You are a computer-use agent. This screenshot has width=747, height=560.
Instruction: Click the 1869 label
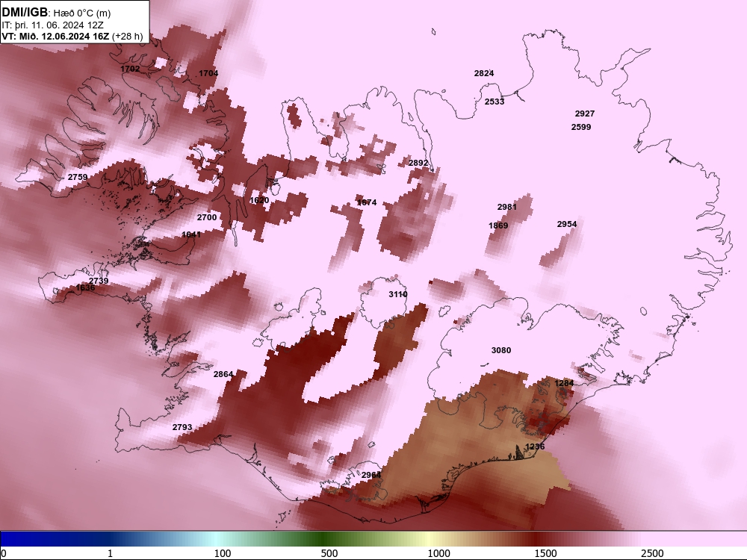click(x=498, y=225)
